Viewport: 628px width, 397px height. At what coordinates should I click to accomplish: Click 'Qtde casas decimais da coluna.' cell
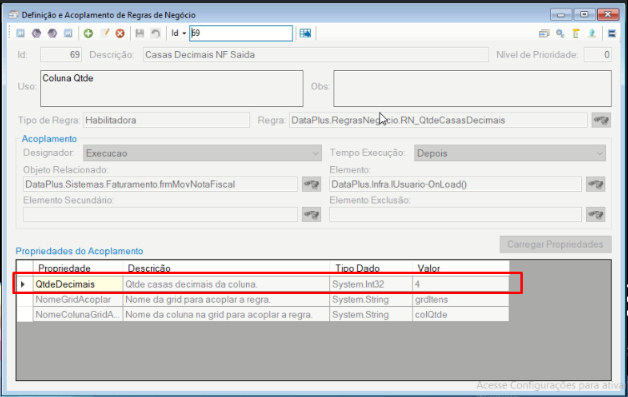(x=226, y=284)
